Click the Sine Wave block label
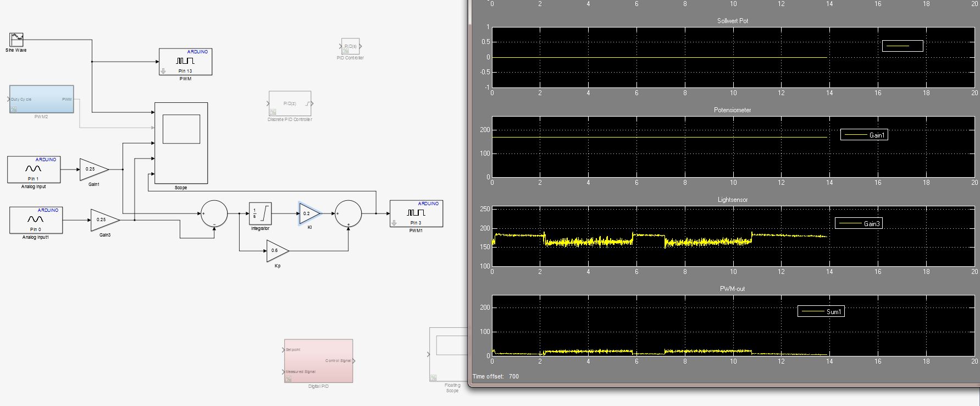This screenshot has height=406, width=980. pos(16,50)
